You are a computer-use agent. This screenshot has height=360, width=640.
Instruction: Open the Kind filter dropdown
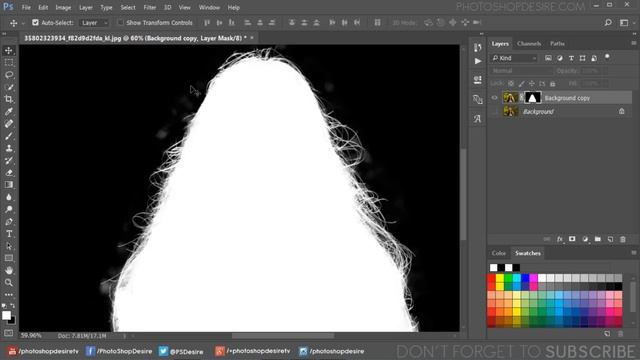(x=515, y=58)
